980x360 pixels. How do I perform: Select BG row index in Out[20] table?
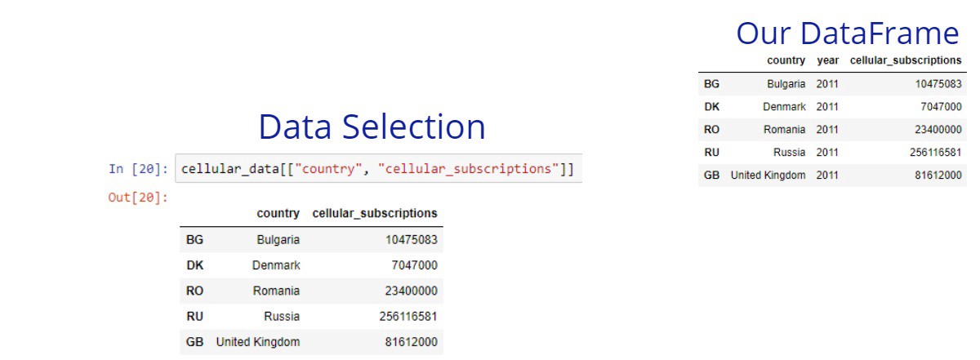pyautogui.click(x=194, y=240)
